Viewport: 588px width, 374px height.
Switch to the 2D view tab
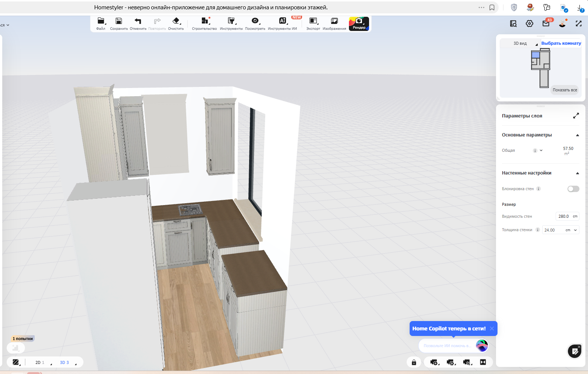click(x=39, y=362)
